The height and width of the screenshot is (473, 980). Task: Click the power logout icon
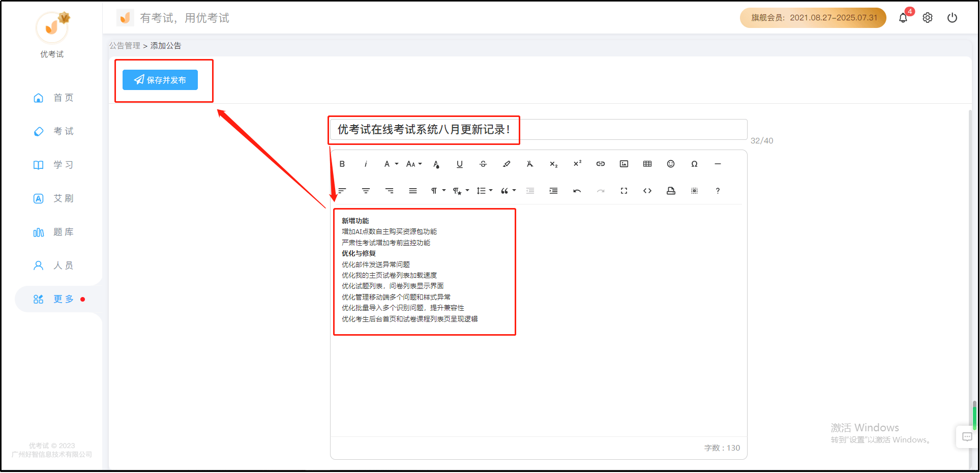(x=953, y=18)
